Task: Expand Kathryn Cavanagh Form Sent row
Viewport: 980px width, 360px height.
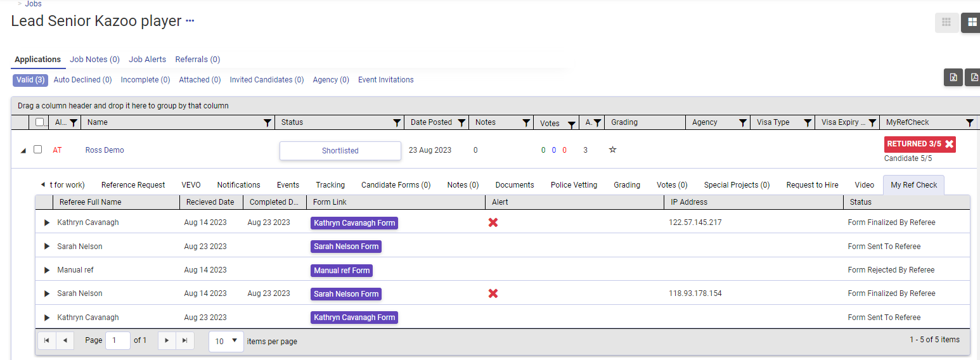Action: tap(46, 318)
